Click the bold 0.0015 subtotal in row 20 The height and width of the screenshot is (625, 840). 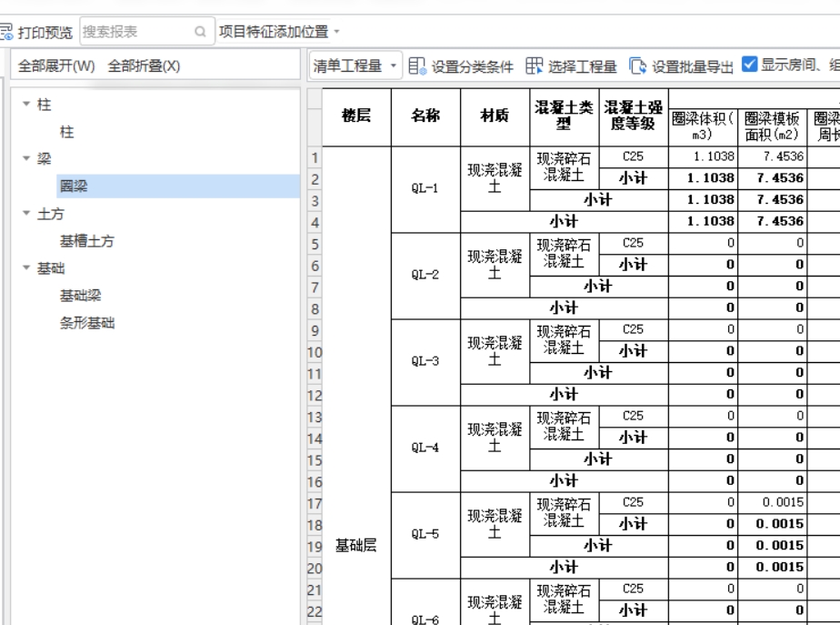pyautogui.click(x=772, y=567)
